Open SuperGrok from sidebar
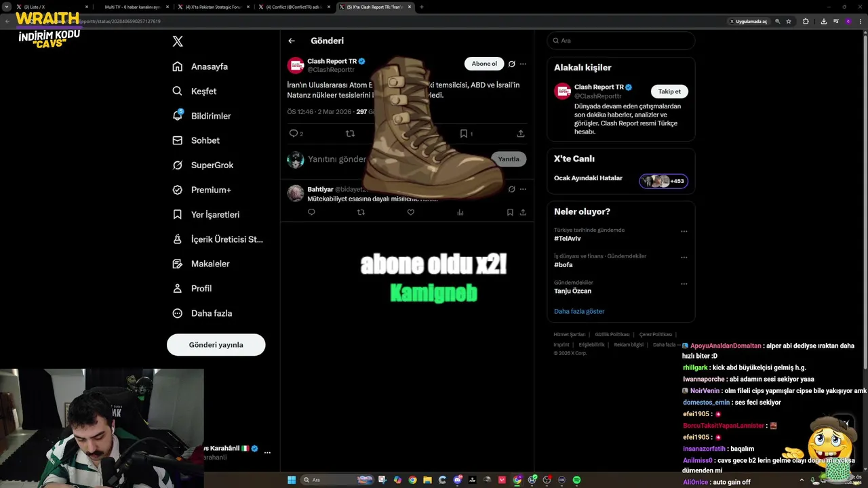Screen dimensions: 868x488 coord(203,165)
